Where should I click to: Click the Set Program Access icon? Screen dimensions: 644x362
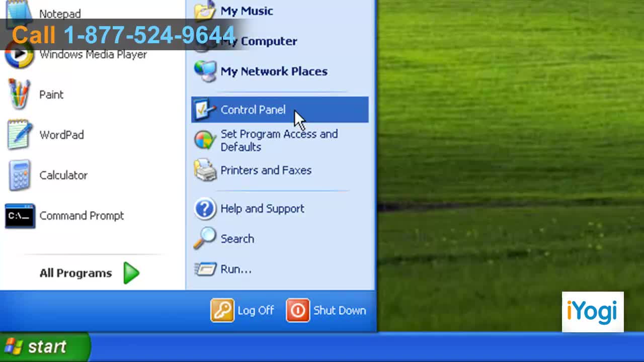[205, 140]
